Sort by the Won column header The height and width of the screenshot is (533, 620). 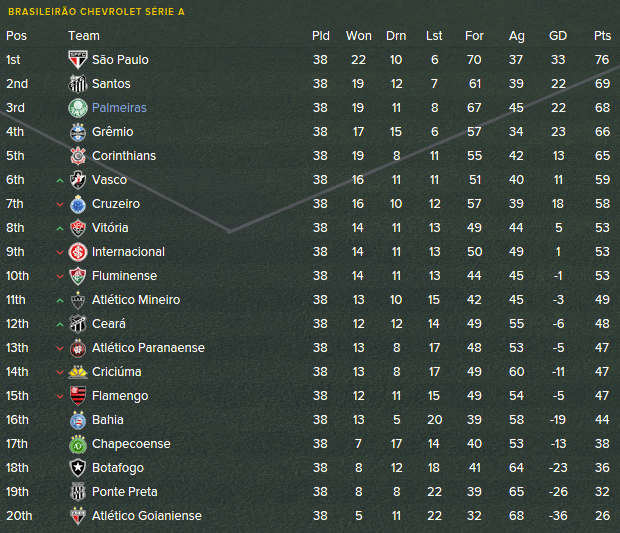tap(359, 36)
